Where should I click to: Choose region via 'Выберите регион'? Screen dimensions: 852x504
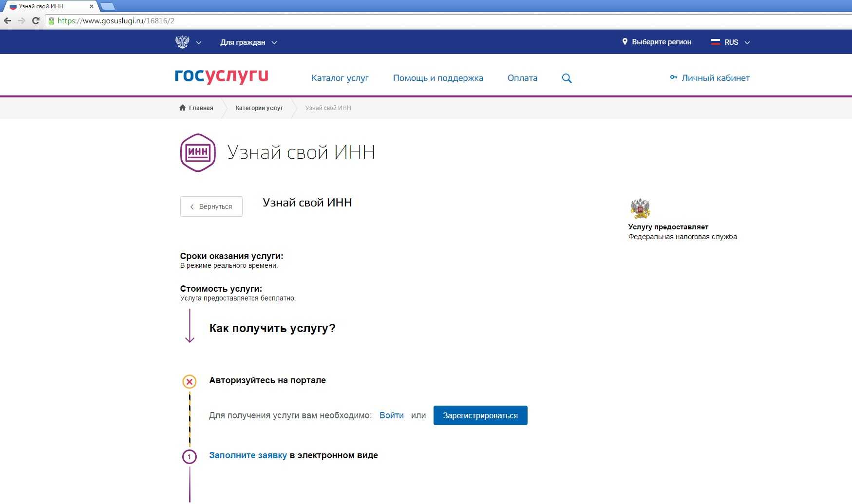[662, 42]
